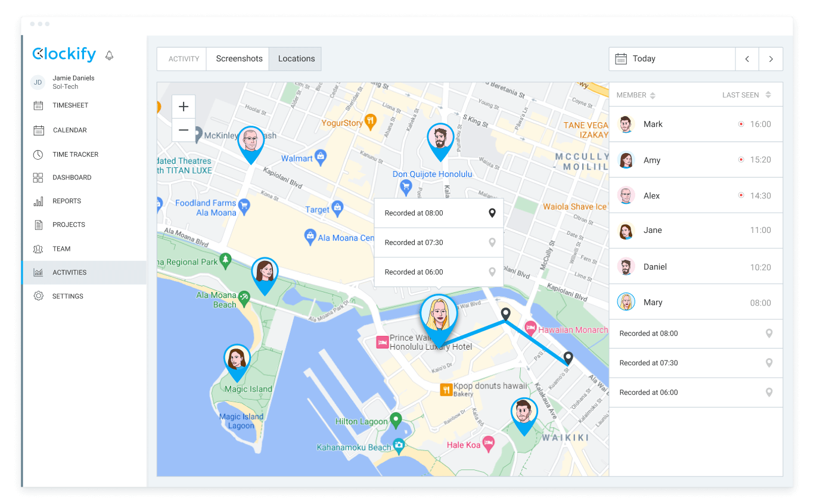814x504 pixels.
Task: Open the Dashboard grid icon
Action: [x=38, y=178]
